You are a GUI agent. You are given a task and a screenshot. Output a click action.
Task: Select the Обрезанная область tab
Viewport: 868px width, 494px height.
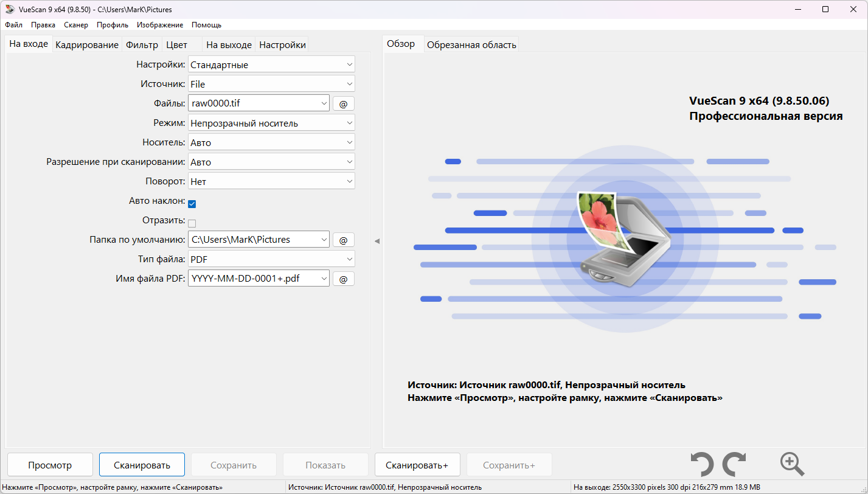(471, 44)
